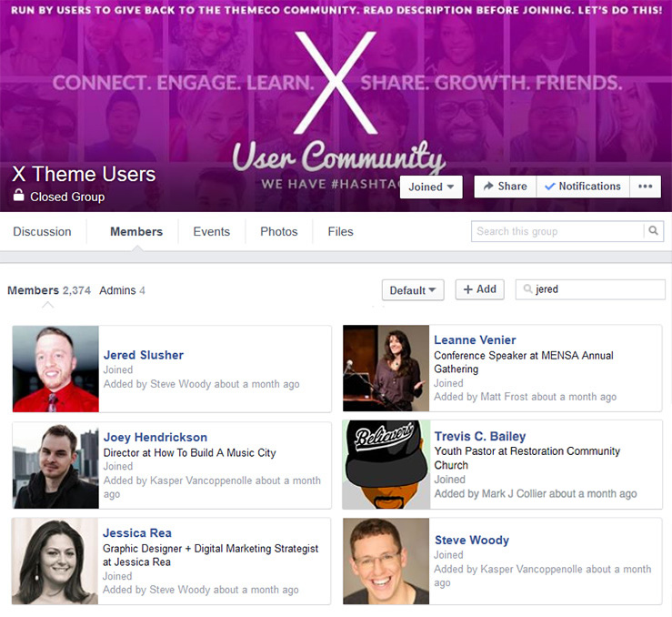Click the closed group lock icon
672x617 pixels.
click(x=18, y=195)
